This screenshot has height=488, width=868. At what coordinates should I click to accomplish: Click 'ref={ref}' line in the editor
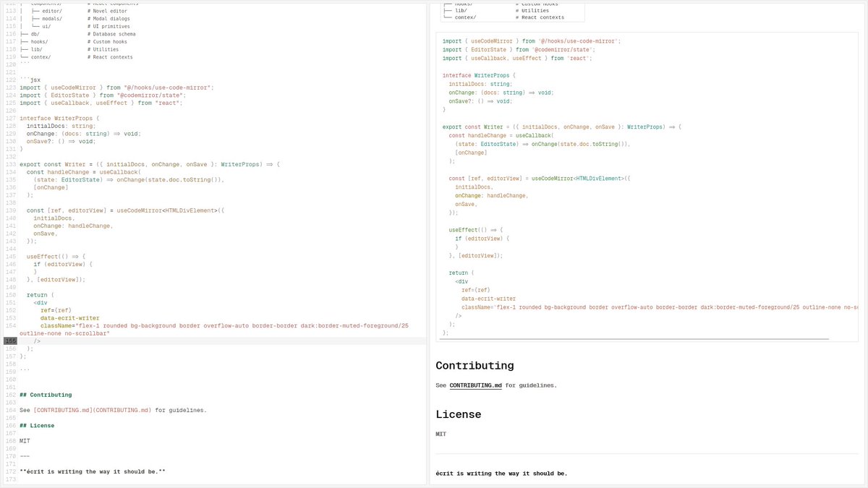(x=56, y=310)
